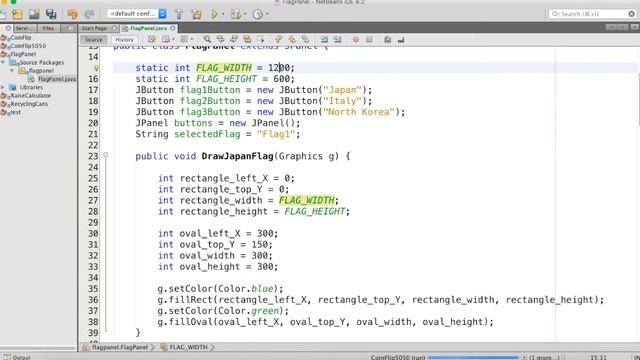
Task: Click the "North Korea" string on line 19
Action: pos(359,112)
